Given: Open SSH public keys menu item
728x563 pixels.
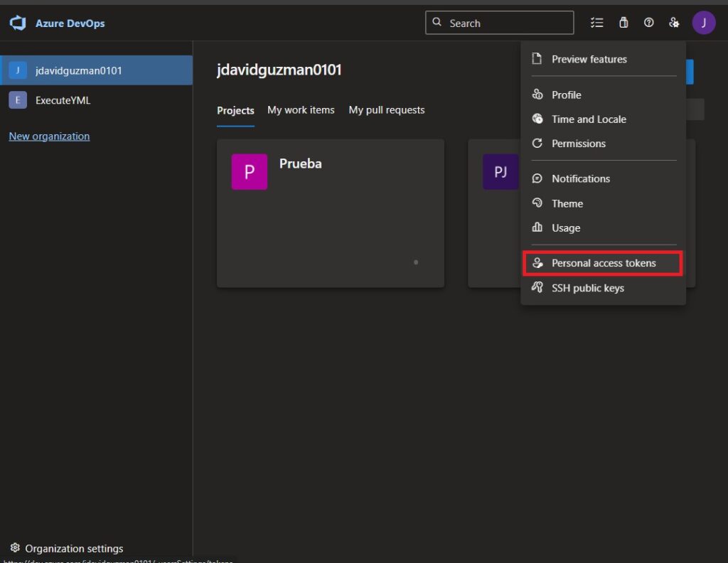Looking at the screenshot, I should [x=587, y=288].
